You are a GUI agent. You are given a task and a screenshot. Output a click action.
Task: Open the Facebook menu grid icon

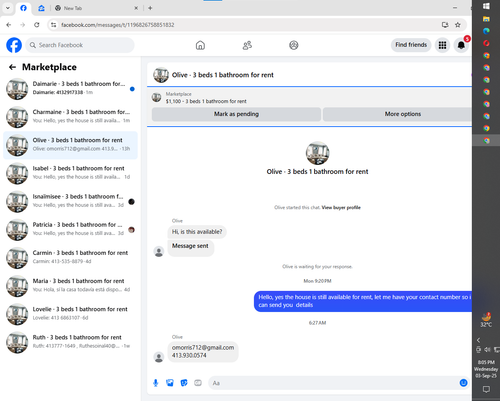click(442, 45)
